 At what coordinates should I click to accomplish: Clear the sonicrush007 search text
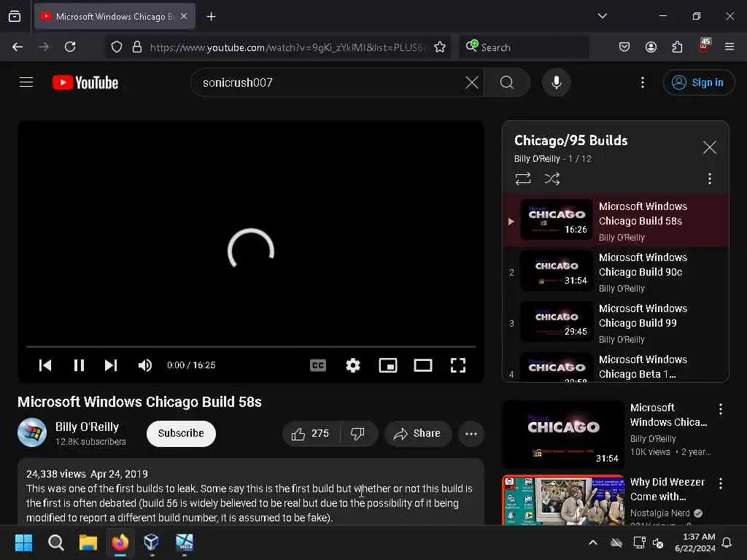[472, 82]
